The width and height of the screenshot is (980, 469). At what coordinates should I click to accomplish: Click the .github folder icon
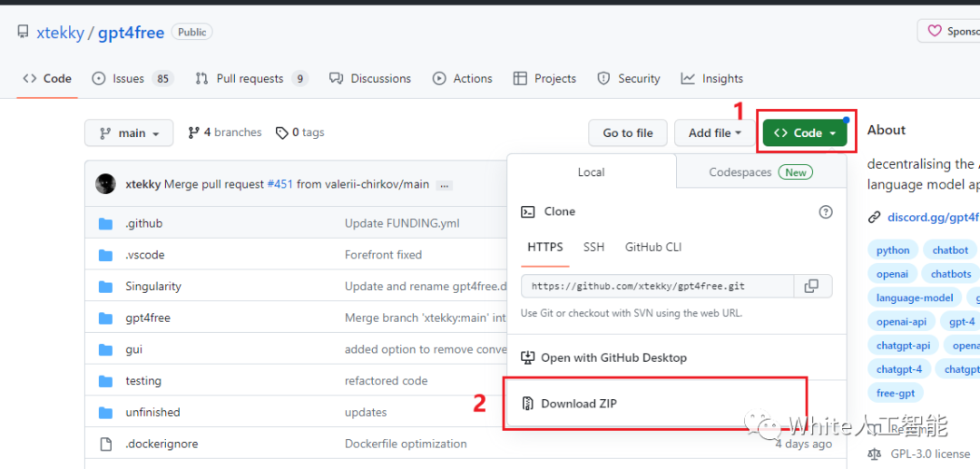pyautogui.click(x=105, y=223)
